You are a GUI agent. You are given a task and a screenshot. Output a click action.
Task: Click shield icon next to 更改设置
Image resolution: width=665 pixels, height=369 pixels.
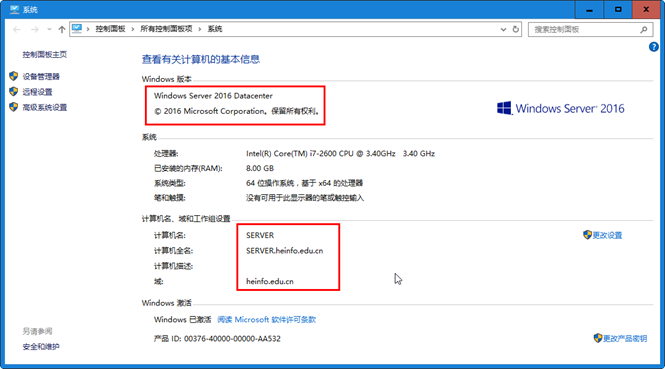[587, 235]
